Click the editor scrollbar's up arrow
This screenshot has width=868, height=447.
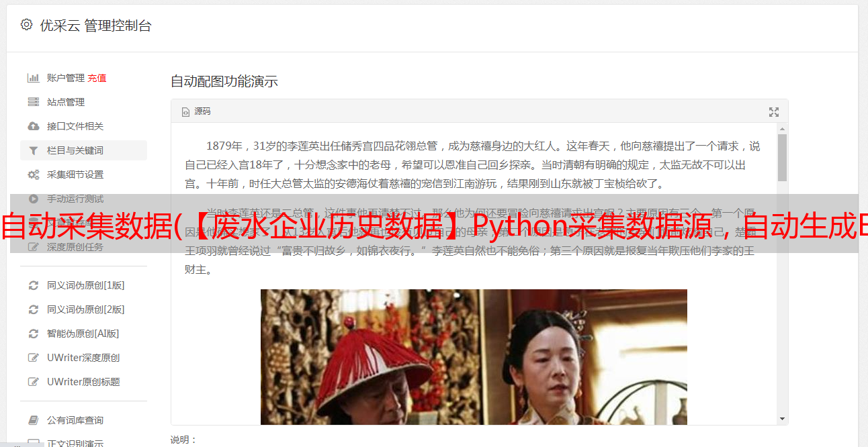point(782,128)
